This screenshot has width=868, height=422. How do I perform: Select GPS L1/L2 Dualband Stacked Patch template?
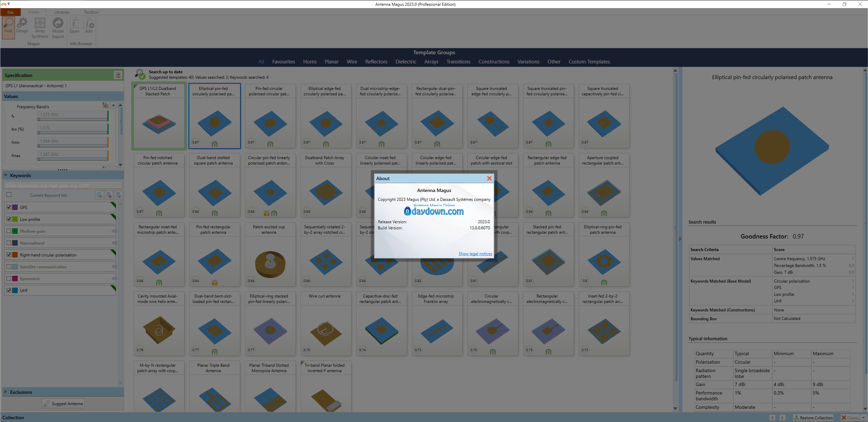(x=159, y=116)
